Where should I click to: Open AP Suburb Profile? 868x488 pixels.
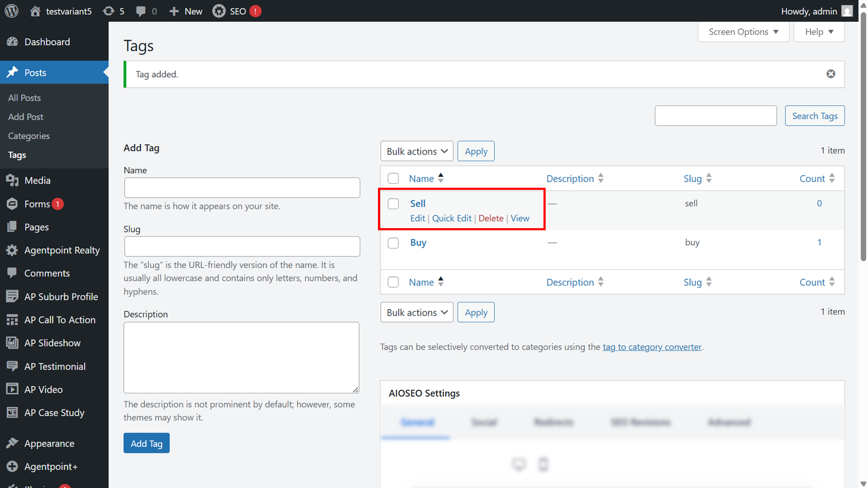coord(54,297)
